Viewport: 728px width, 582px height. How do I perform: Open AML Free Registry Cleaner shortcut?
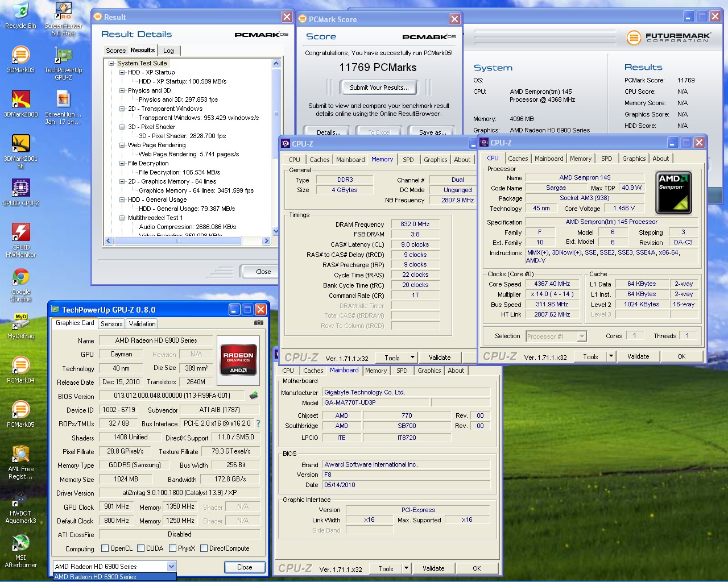pos(20,462)
